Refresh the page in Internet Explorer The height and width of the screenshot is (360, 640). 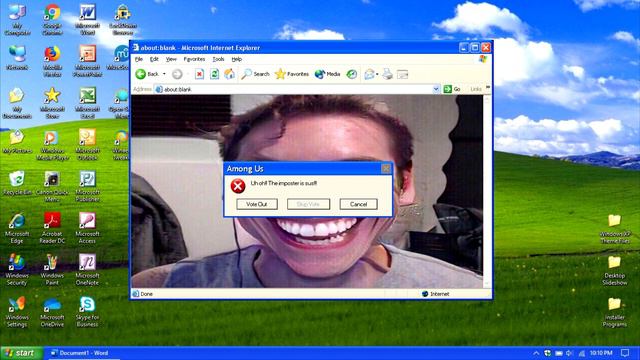tap(214, 74)
